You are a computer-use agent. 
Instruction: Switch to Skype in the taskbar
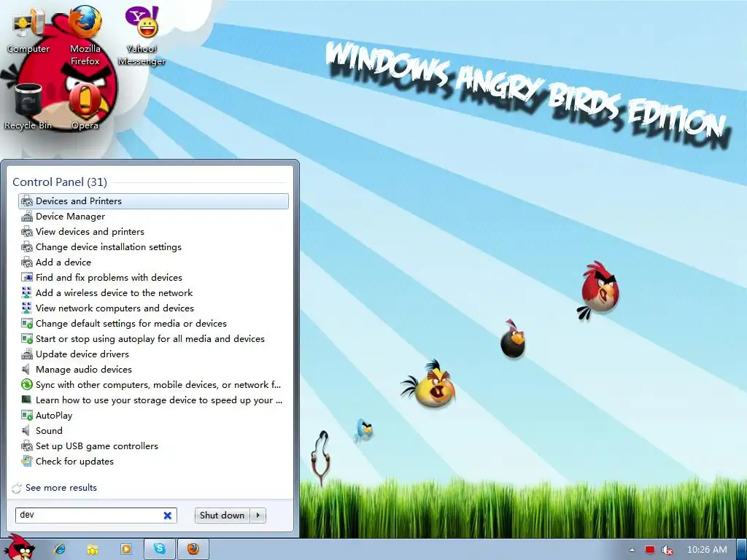pos(160,549)
